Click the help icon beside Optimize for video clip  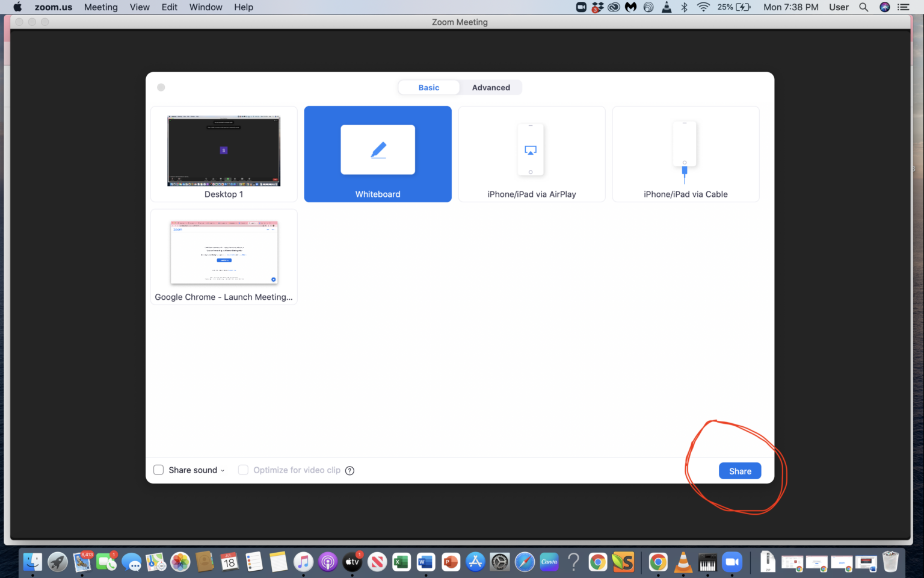350,471
